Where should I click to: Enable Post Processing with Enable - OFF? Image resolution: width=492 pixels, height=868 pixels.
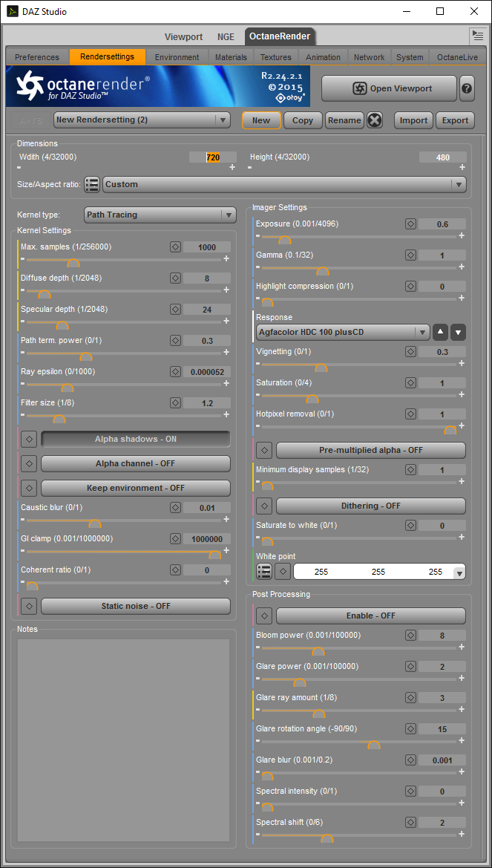pos(371,615)
